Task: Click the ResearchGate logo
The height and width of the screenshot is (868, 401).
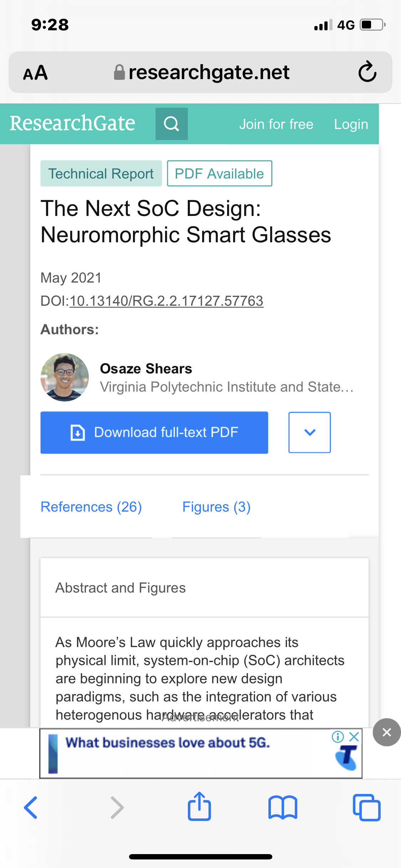Action: (x=72, y=123)
